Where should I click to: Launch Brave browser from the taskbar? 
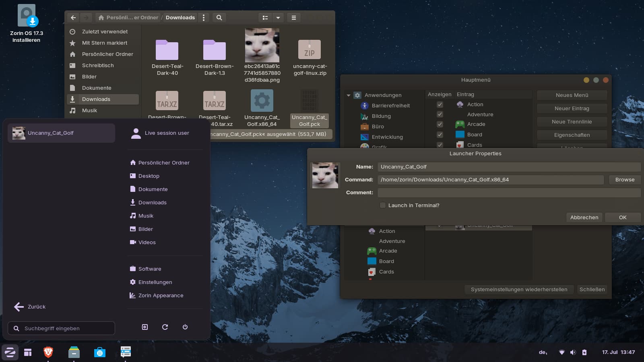coord(48,353)
